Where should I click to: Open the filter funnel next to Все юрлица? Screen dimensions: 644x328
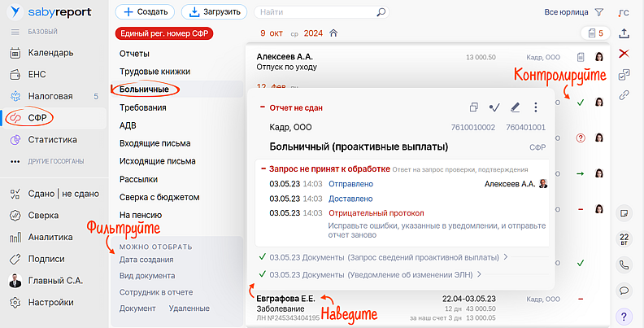(599, 12)
